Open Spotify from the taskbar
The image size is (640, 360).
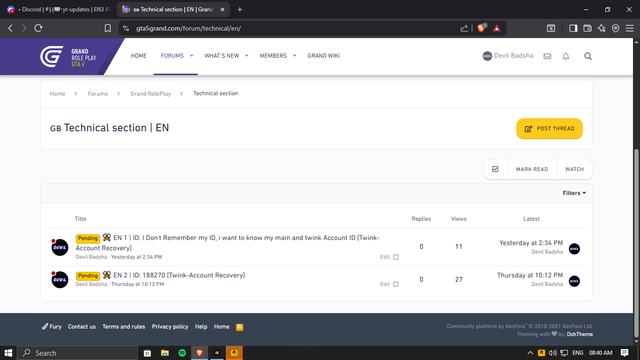(182, 353)
